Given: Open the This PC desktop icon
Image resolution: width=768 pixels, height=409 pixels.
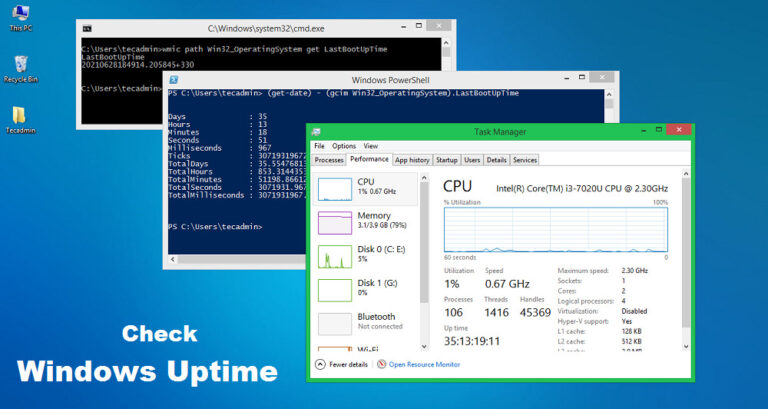Looking at the screenshot, I should pos(19,14).
